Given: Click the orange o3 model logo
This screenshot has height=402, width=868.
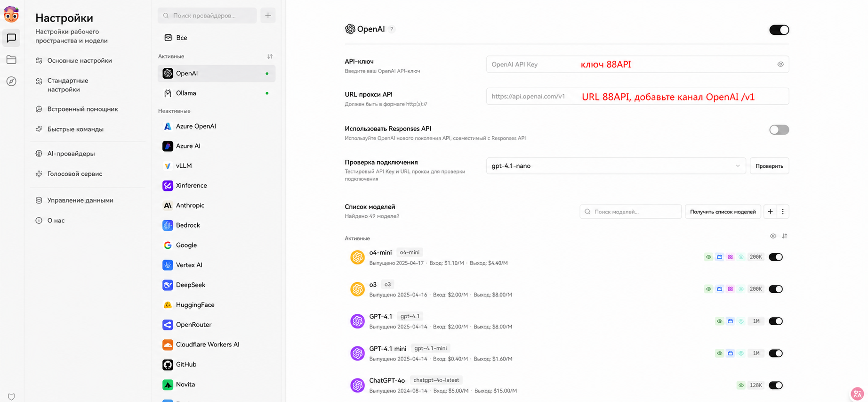Looking at the screenshot, I should pyautogui.click(x=357, y=289).
